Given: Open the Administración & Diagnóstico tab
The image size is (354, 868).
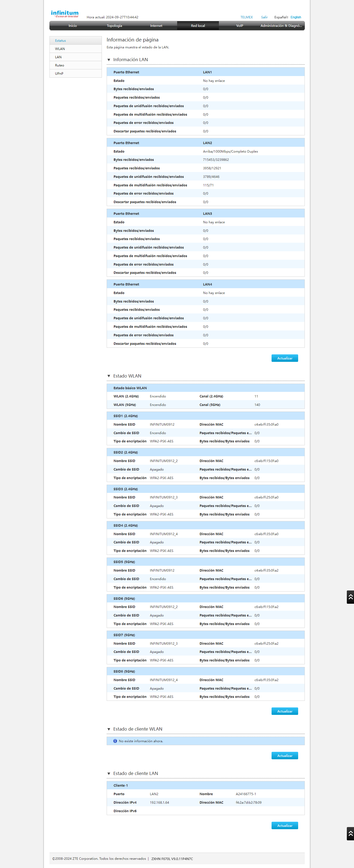Looking at the screenshot, I should (x=281, y=26).
